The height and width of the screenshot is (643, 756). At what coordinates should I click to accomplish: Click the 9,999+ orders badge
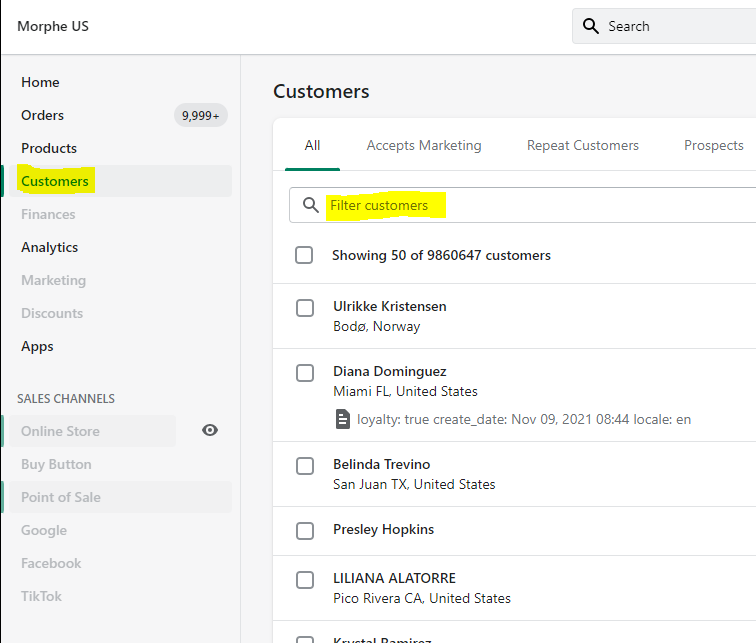(x=201, y=116)
